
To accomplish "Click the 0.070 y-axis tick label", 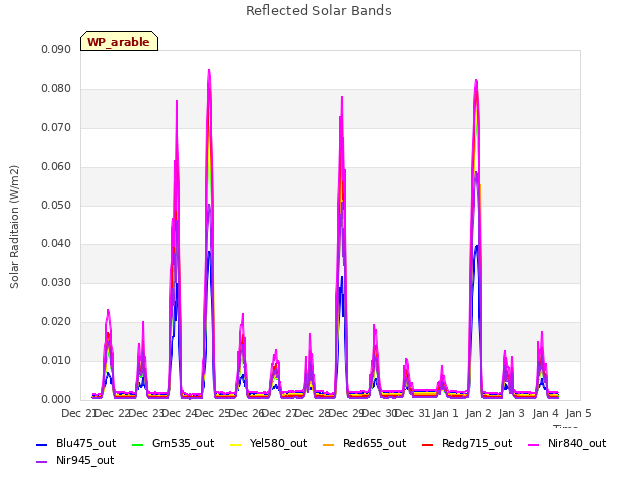I will (56, 127).
